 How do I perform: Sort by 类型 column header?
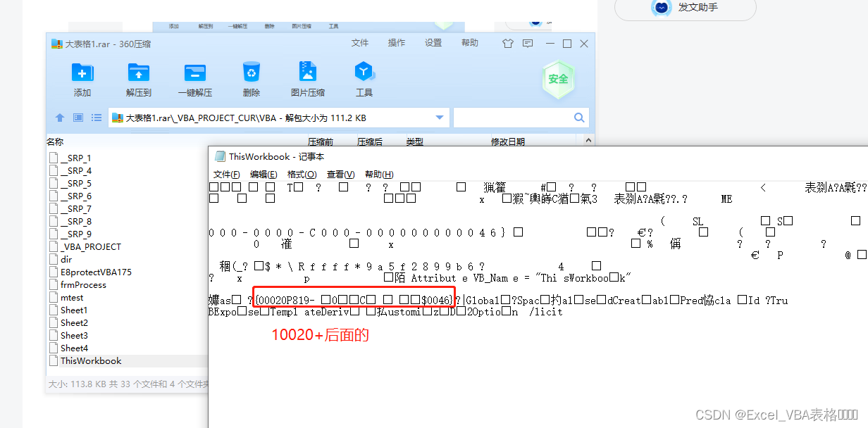(x=415, y=141)
